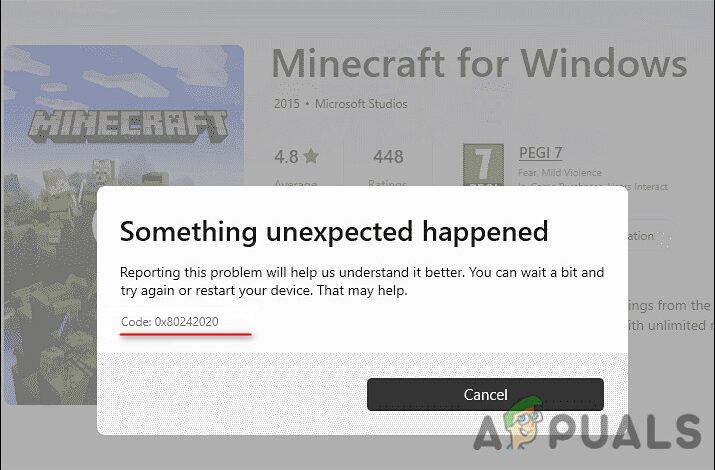Image resolution: width=715 pixels, height=470 pixels.
Task: Click the 448 ratings count
Action: [388, 157]
